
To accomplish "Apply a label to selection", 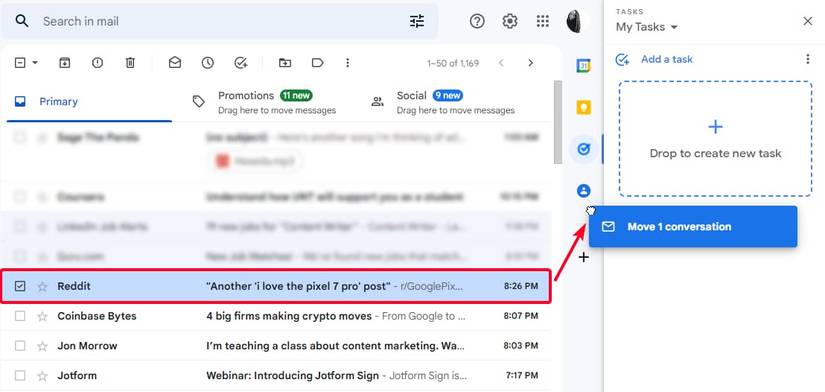I will click(x=317, y=63).
